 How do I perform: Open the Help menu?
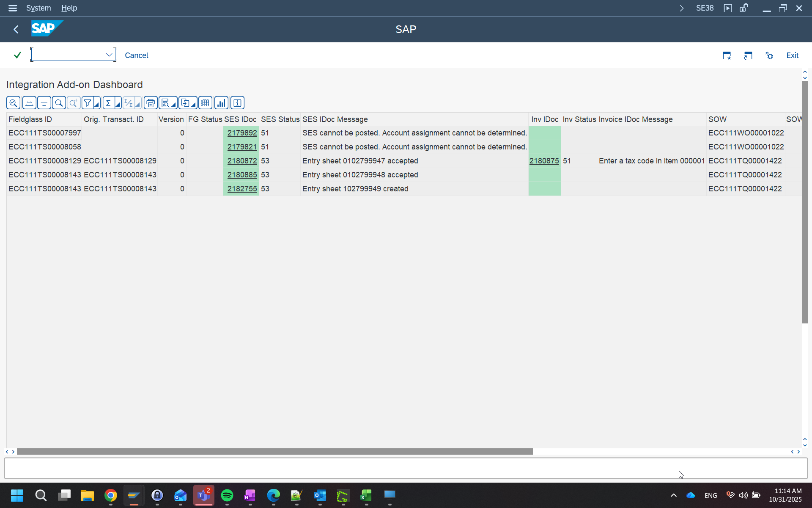pyautogui.click(x=69, y=8)
